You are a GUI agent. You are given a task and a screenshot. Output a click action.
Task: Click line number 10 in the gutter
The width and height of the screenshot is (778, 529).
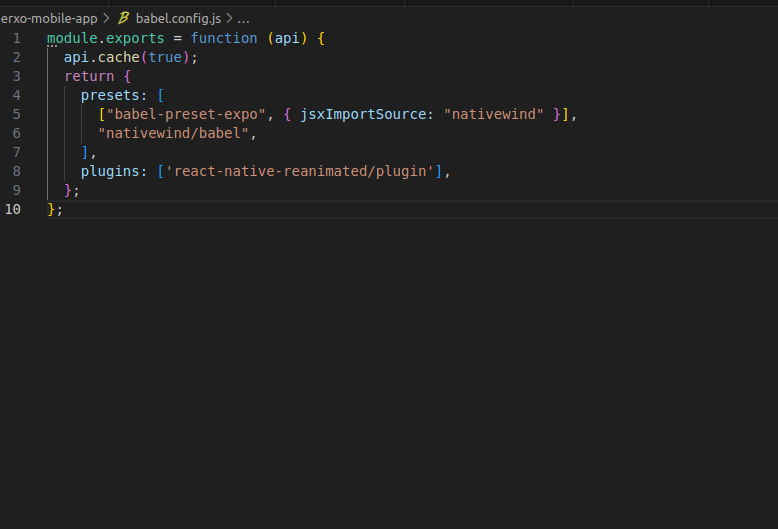coord(13,209)
